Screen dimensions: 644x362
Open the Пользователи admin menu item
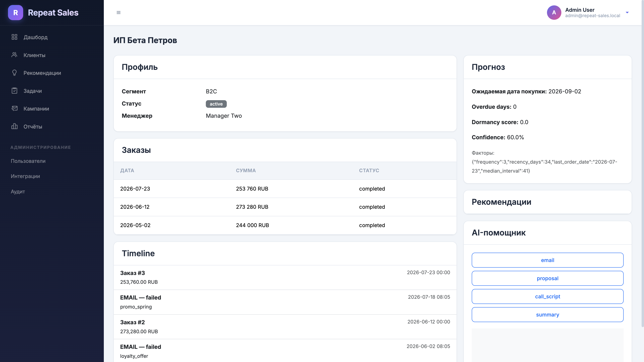coord(28,161)
